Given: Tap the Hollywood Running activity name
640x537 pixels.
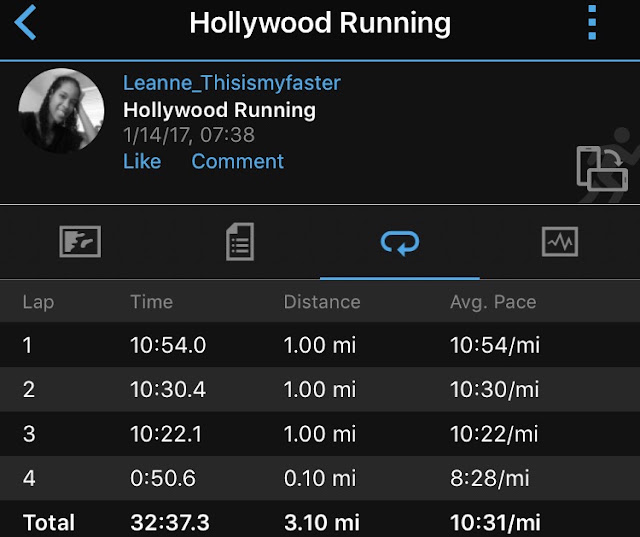Looking at the screenshot, I should [219, 110].
